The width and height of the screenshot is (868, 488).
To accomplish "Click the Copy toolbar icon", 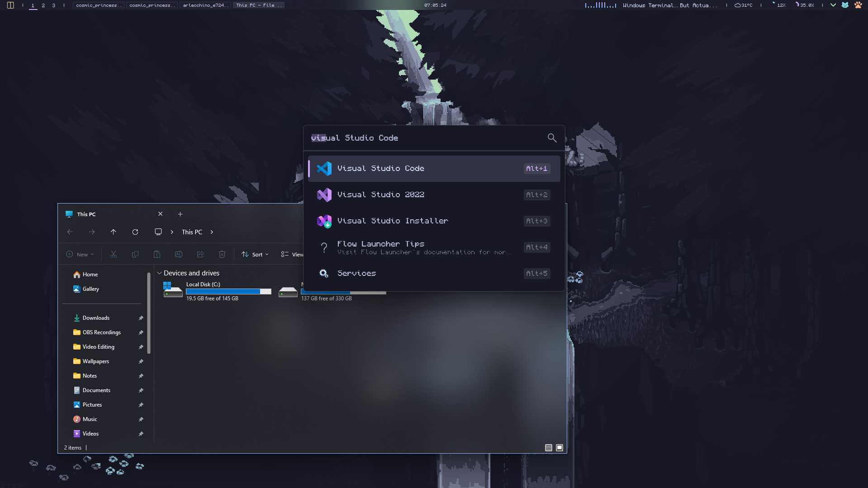I will coord(135,255).
